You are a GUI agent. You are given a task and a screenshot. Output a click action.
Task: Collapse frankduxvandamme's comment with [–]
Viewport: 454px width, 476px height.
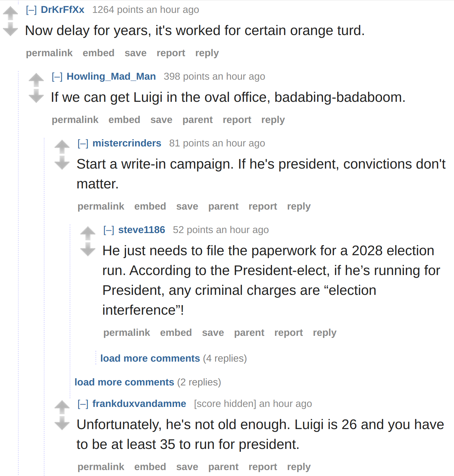pyautogui.click(x=83, y=404)
